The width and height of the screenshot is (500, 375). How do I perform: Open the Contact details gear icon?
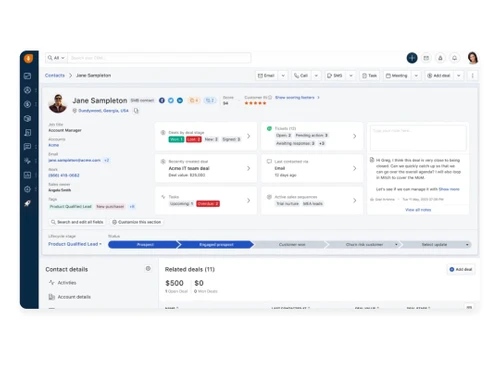[148, 268]
